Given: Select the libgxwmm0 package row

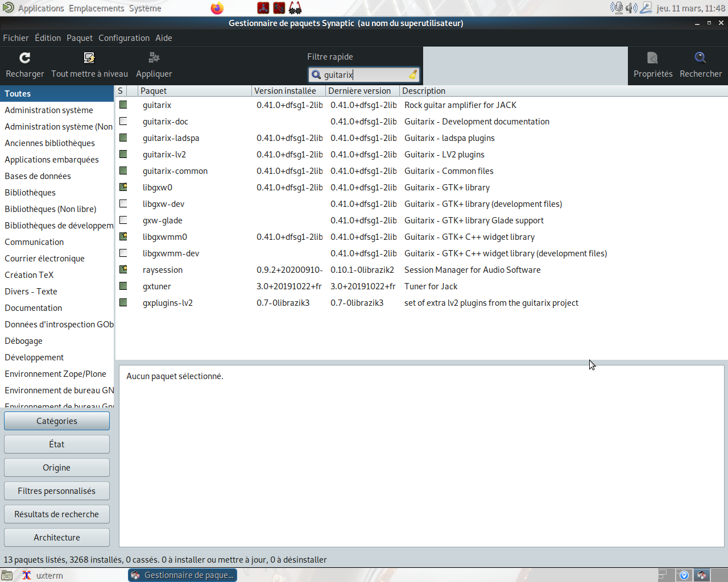Looking at the screenshot, I should pos(421,237).
